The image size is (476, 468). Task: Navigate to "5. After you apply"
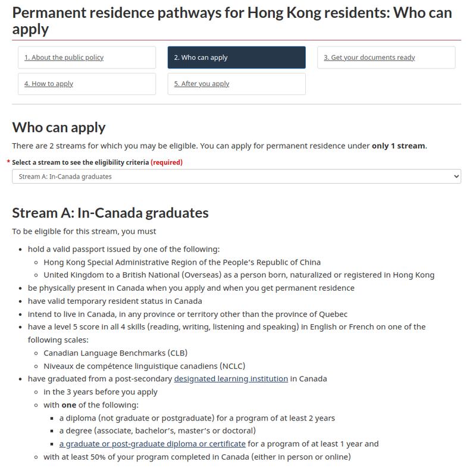(x=202, y=84)
